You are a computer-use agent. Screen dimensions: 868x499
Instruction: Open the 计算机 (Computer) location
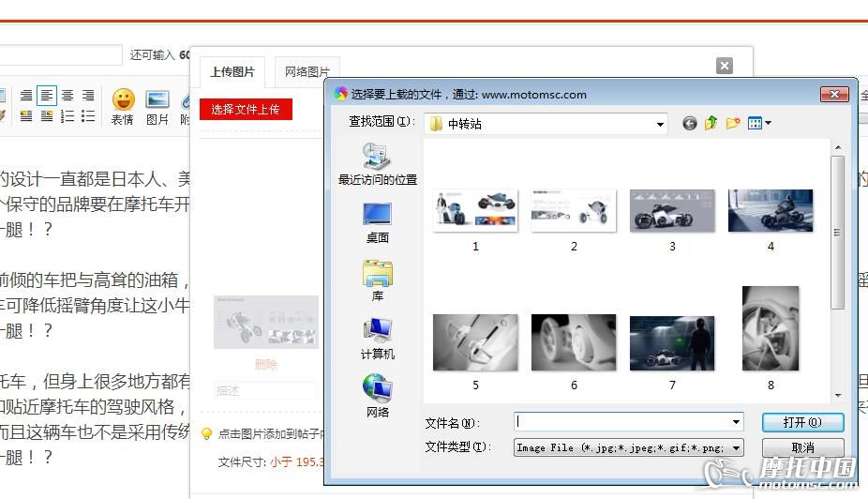[x=377, y=339]
